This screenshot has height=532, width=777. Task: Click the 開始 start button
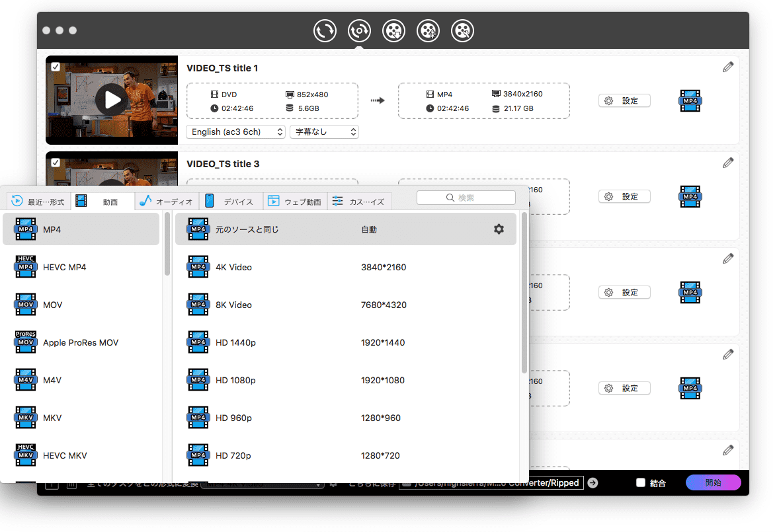click(713, 483)
